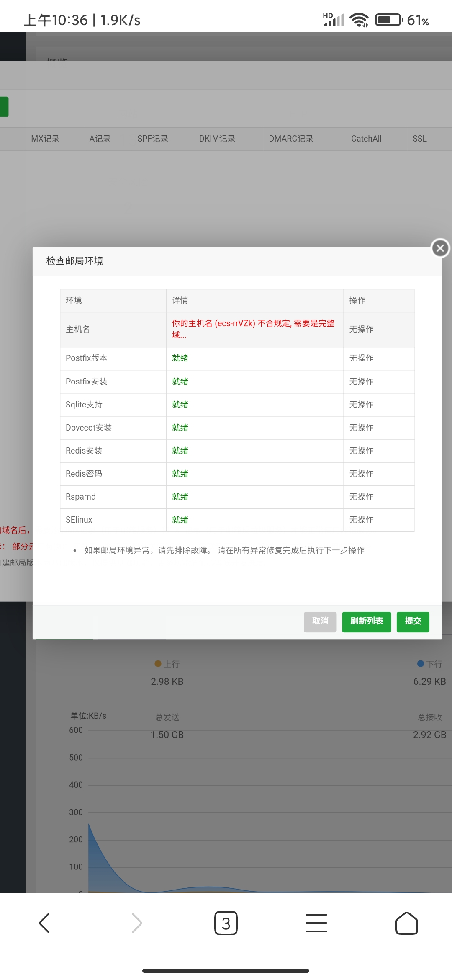Screen dimensions: 452x980
Task: Click the 提交 button
Action: [413, 622]
